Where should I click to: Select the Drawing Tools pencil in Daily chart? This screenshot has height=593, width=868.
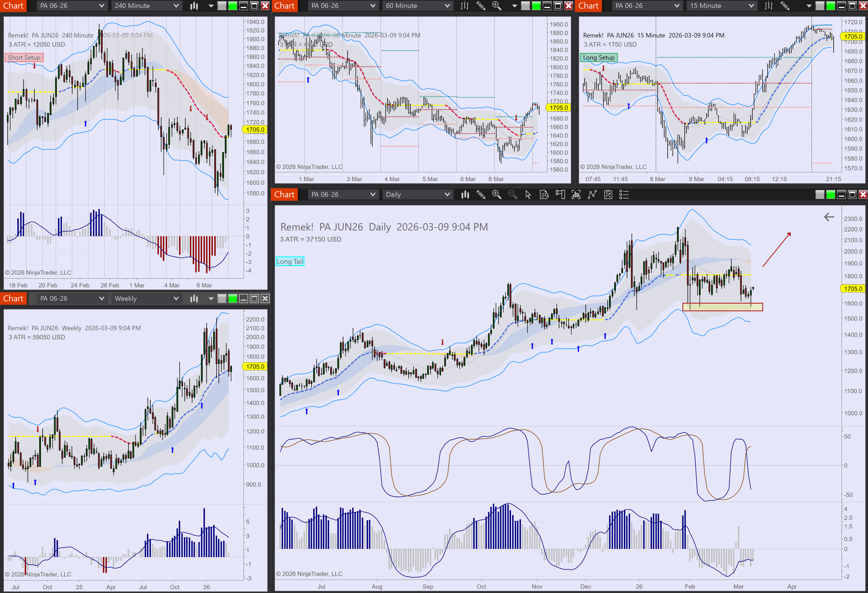click(481, 194)
